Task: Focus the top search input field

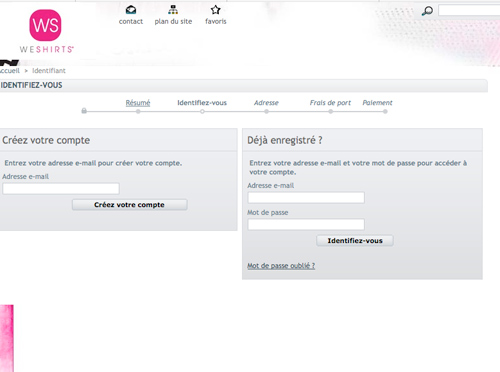Action: click(x=469, y=11)
